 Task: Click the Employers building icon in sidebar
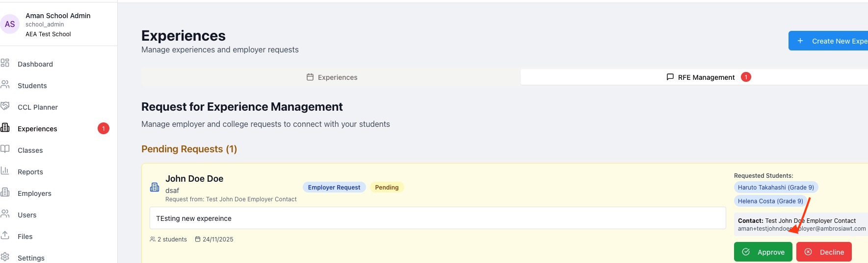point(5,192)
